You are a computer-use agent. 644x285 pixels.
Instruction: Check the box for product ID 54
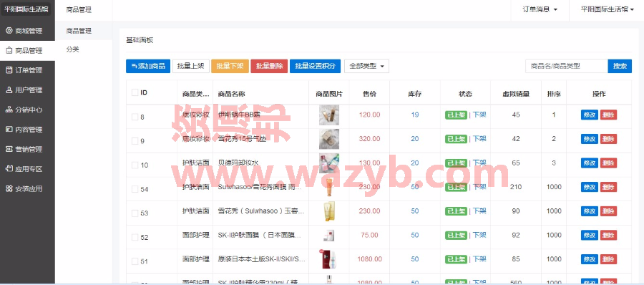click(135, 189)
